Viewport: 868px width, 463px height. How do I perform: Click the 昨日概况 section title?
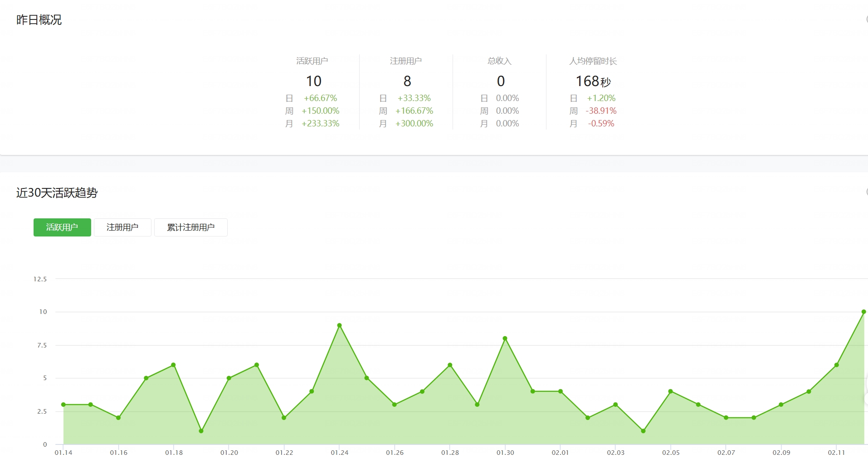point(39,20)
